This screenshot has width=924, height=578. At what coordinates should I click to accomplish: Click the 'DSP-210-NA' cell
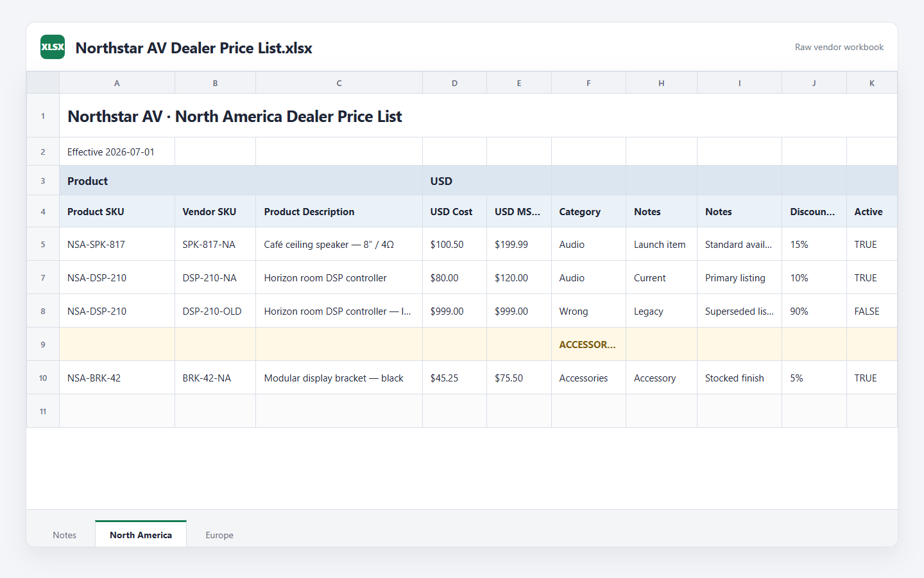215,277
